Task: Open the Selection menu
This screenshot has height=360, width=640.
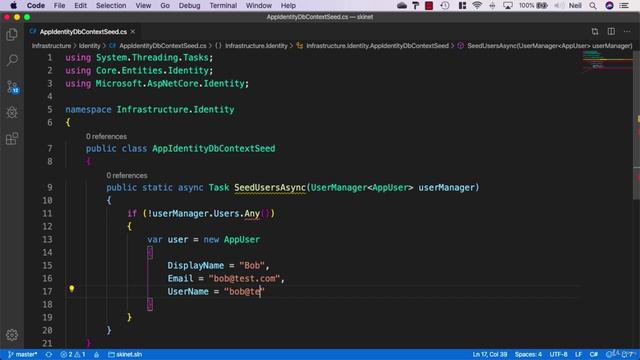Action: tap(111, 5)
